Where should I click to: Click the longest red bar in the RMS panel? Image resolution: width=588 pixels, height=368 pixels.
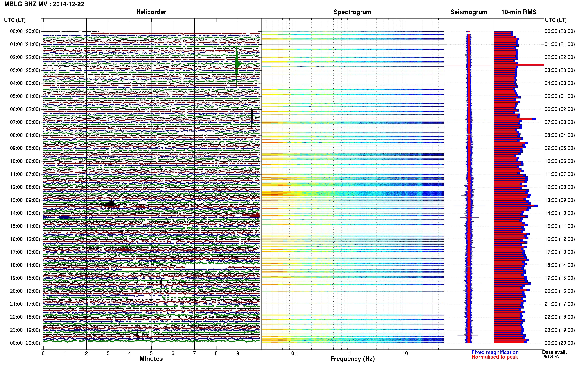519,65
